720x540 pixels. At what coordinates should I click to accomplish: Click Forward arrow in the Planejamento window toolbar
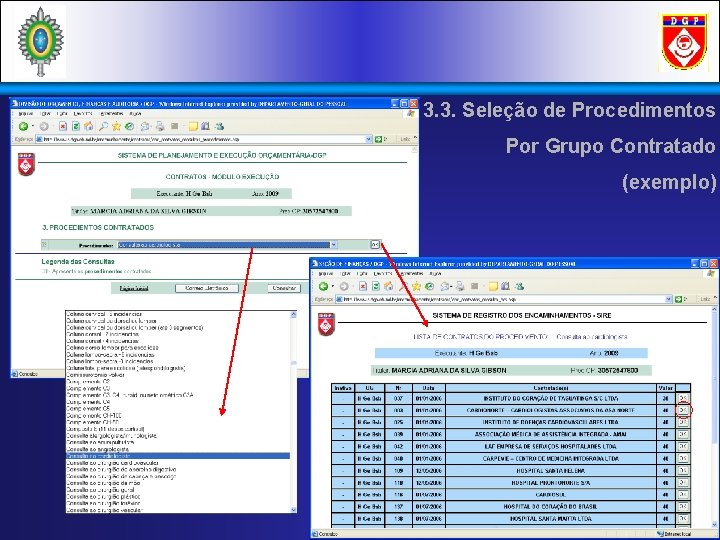point(44,126)
